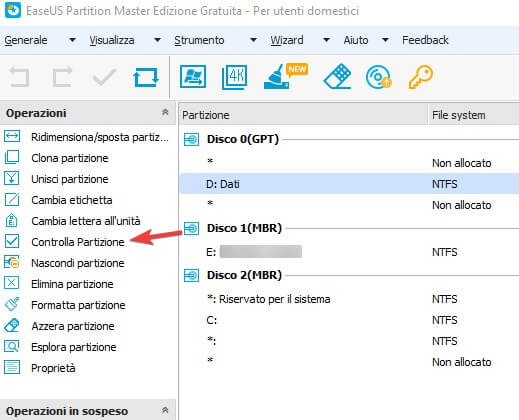Viewport: 519px width, 420px height.
Task: Choose Ridimensiona/sposta partizione operation
Action: [x=100, y=137]
